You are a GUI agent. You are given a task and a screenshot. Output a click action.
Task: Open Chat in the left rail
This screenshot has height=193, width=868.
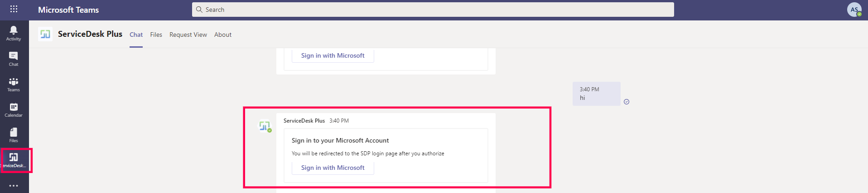point(14,59)
